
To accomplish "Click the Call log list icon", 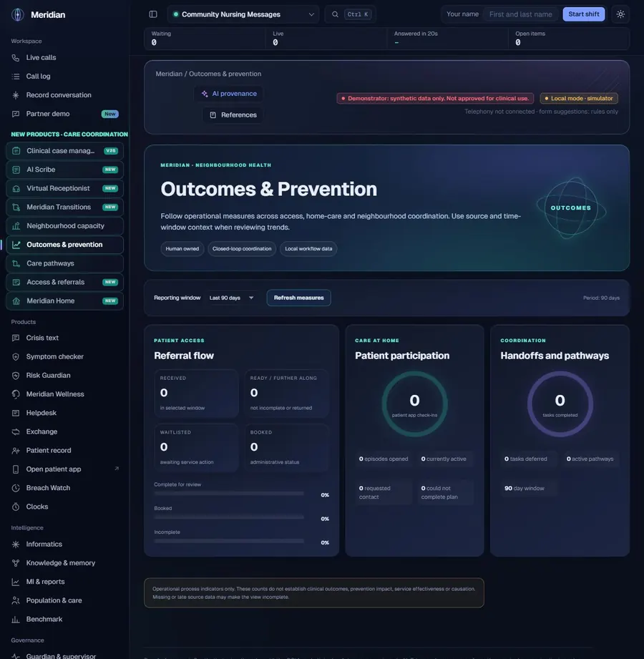I will [x=16, y=76].
